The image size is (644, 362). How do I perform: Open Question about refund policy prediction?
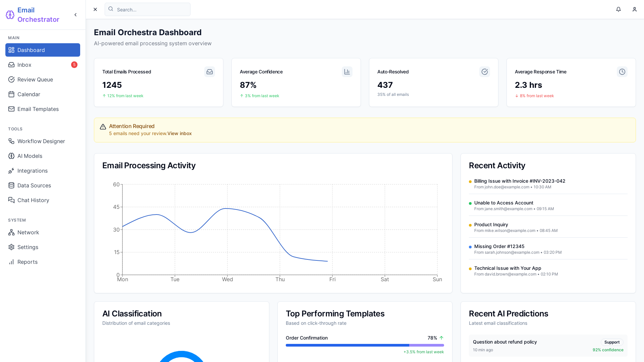(x=548, y=346)
